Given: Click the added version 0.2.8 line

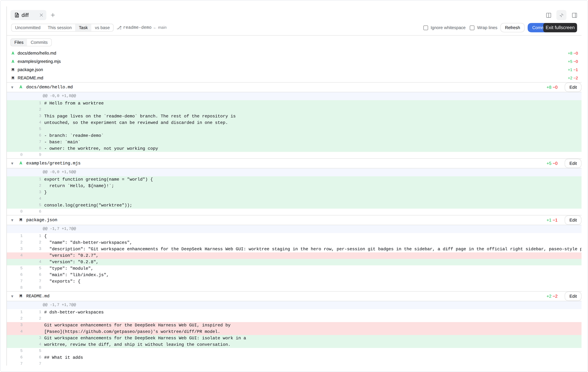Looking at the screenshot, I should pos(294,262).
